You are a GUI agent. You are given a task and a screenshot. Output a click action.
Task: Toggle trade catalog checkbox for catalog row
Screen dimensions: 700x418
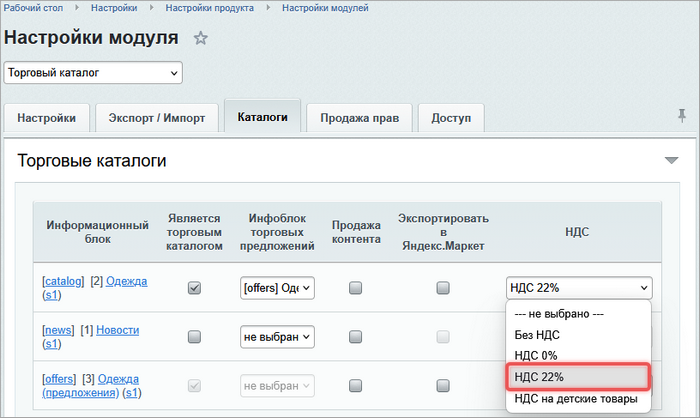pyautogui.click(x=195, y=288)
